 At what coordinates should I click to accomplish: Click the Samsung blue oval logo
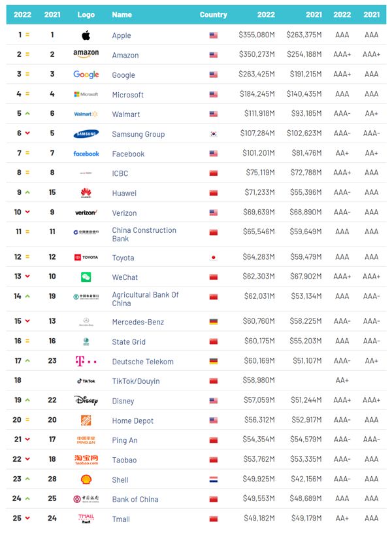pyautogui.click(x=86, y=133)
